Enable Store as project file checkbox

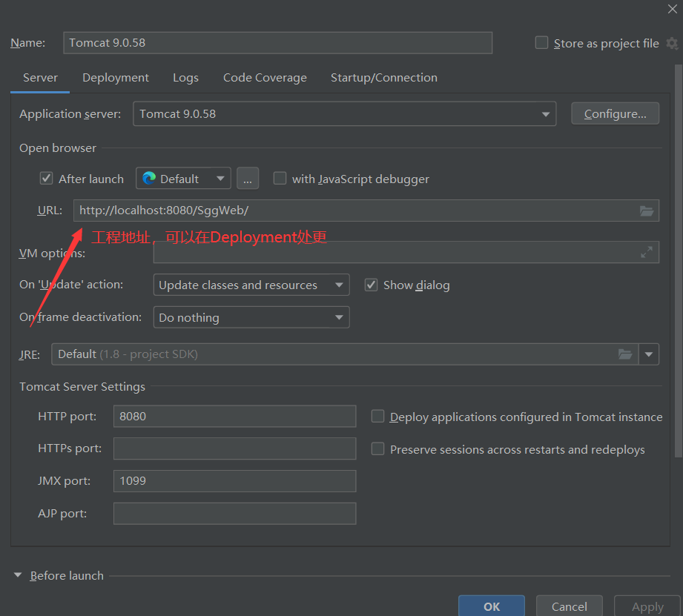pos(541,43)
